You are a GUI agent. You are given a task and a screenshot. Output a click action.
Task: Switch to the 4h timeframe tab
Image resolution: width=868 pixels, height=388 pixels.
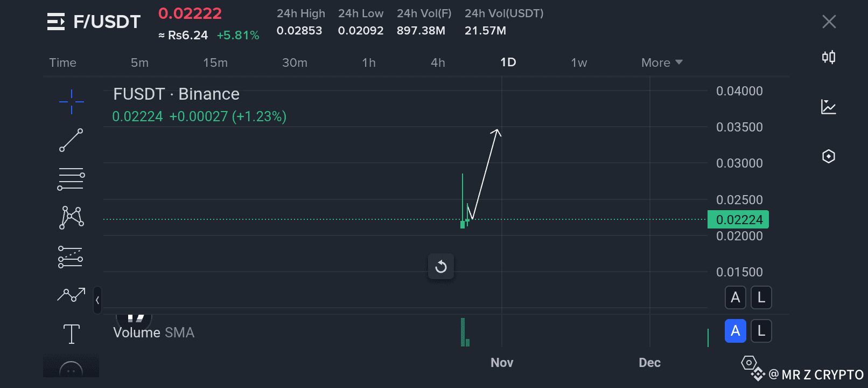click(x=438, y=63)
